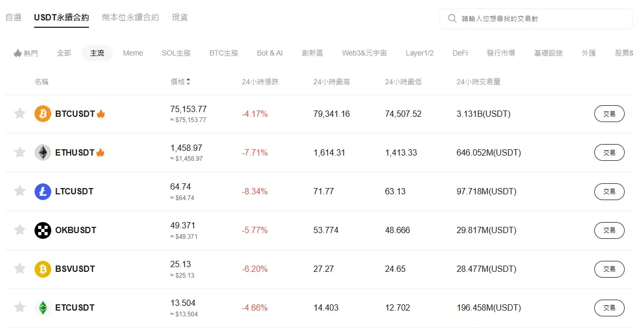Open trading via the BTCUSDT 交易 button

click(609, 114)
